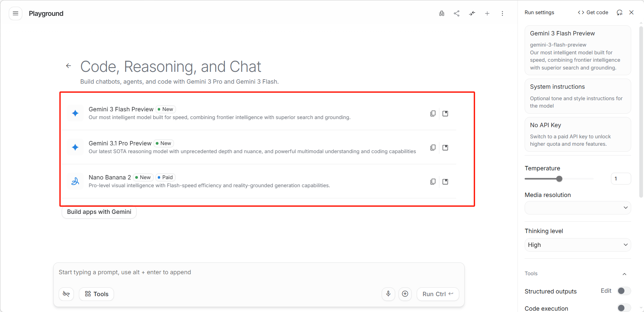Click the Paid badge on Nano Banana 2
This screenshot has height=312, width=644.
pos(165,177)
